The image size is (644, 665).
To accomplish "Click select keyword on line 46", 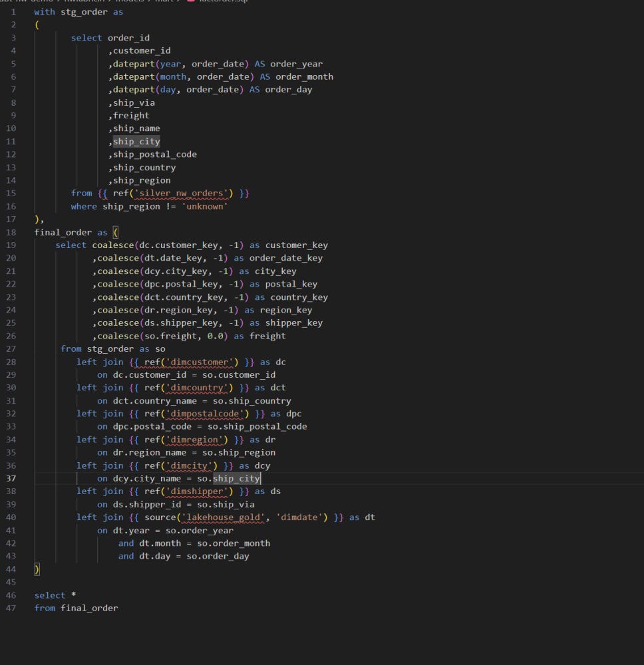I will point(50,595).
